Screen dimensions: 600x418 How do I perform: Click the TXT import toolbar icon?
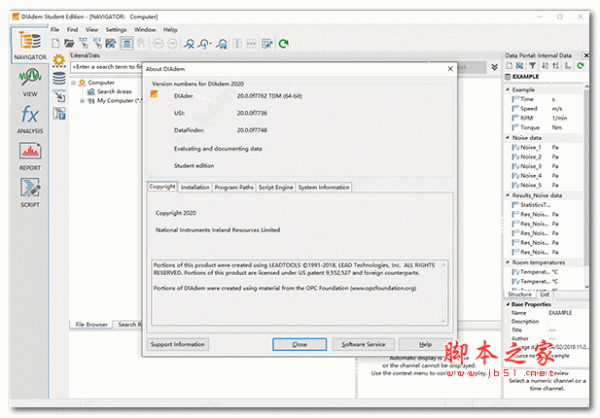pos(83,43)
